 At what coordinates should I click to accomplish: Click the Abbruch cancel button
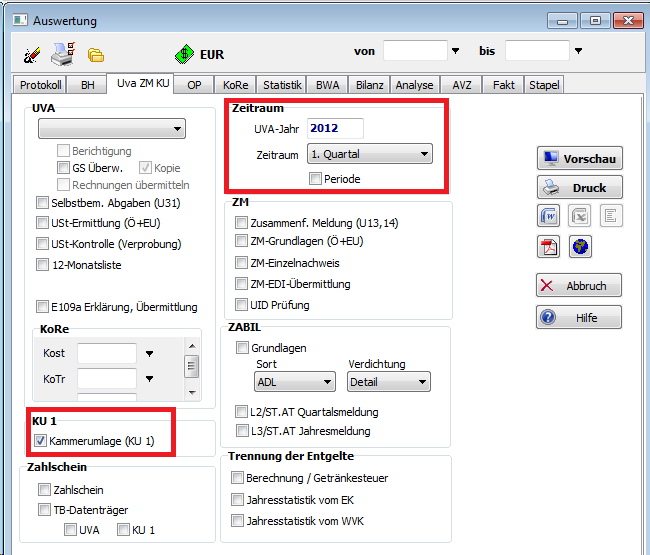pyautogui.click(x=579, y=285)
